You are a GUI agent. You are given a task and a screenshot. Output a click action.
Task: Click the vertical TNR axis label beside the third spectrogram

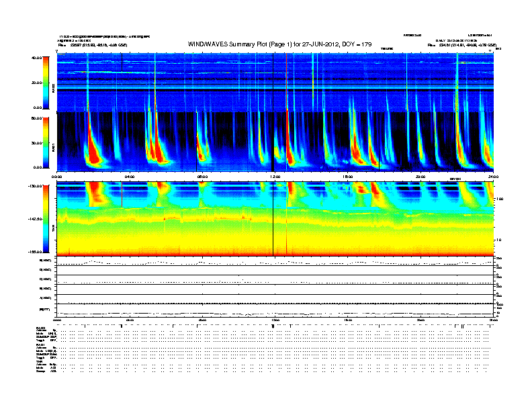point(53,229)
